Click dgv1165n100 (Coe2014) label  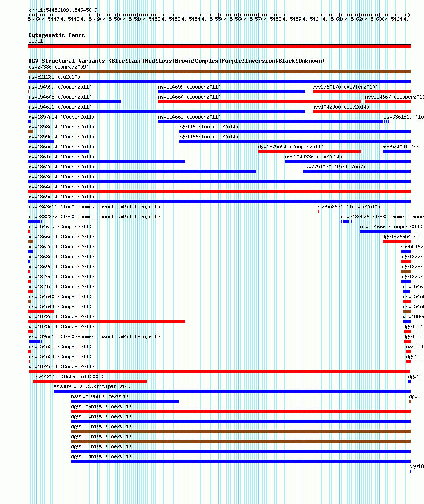(209, 127)
